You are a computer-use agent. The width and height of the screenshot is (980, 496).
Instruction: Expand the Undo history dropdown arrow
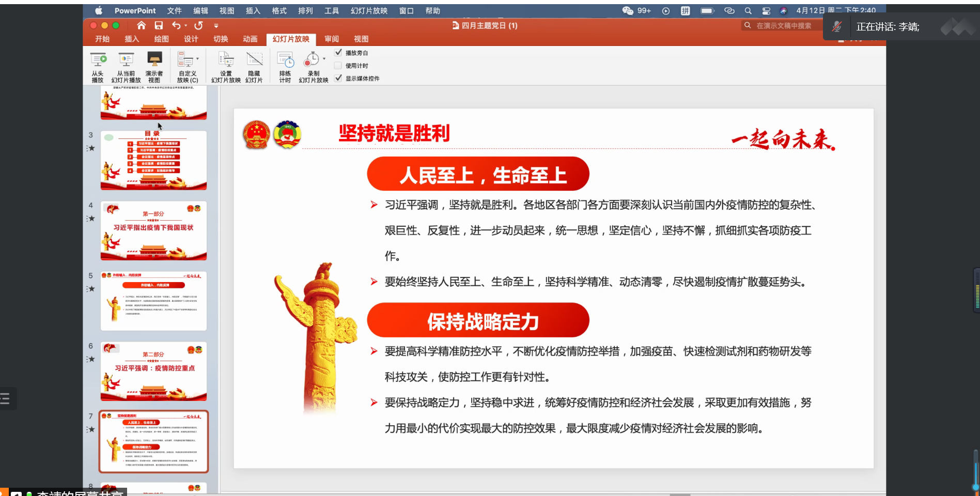(186, 26)
